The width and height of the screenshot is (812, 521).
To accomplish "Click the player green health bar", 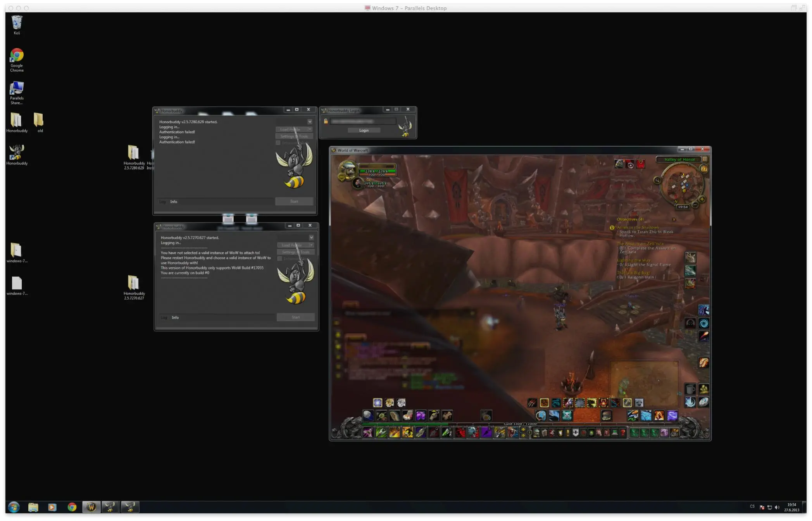I will (x=378, y=171).
